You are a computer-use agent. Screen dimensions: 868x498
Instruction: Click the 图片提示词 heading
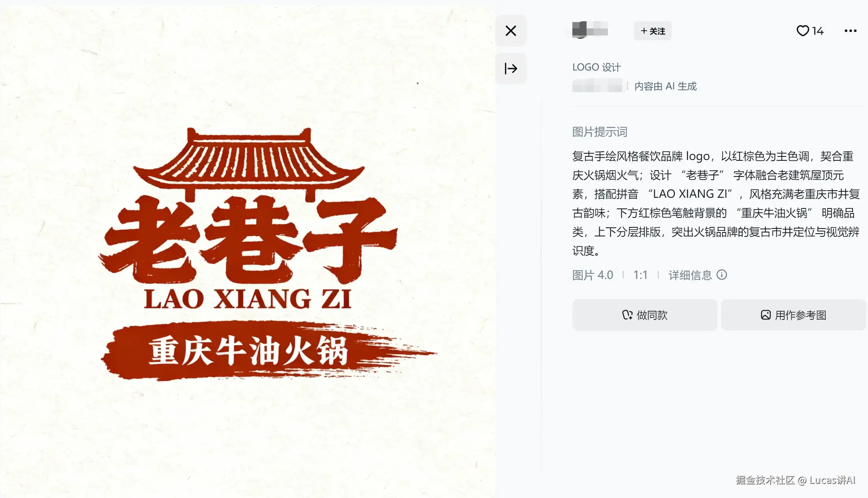click(600, 132)
